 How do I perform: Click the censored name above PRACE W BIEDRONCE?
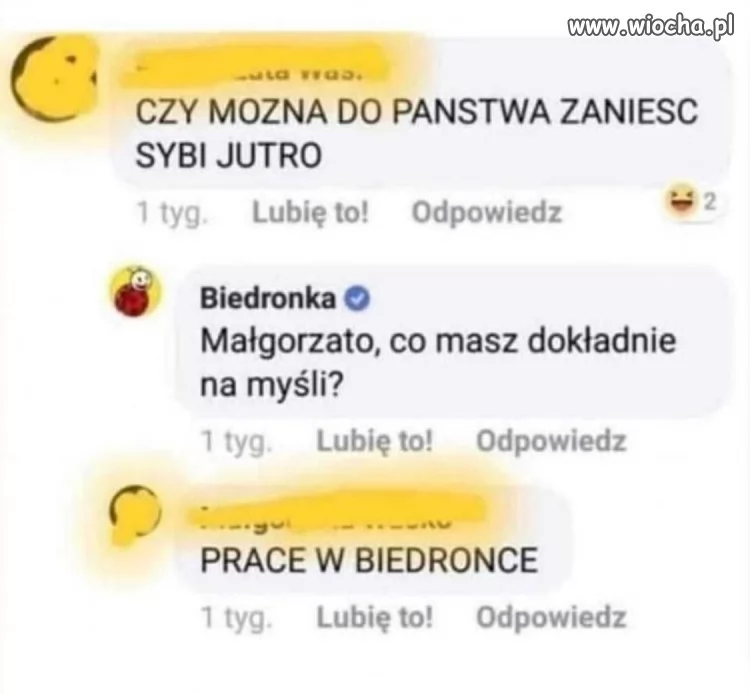click(335, 514)
